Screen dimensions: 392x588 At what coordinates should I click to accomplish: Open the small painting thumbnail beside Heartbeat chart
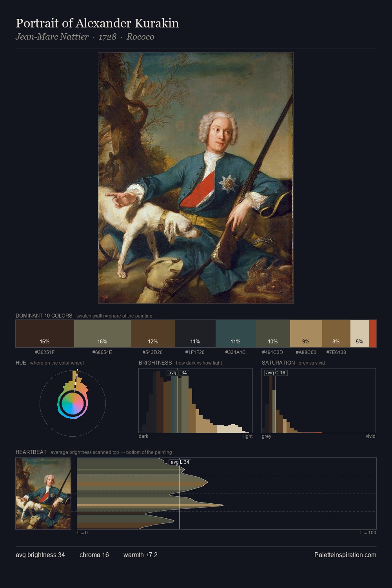(43, 494)
